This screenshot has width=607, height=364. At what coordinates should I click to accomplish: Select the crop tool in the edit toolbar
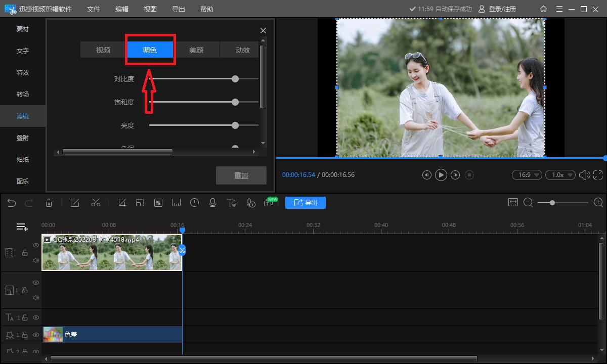tap(121, 203)
